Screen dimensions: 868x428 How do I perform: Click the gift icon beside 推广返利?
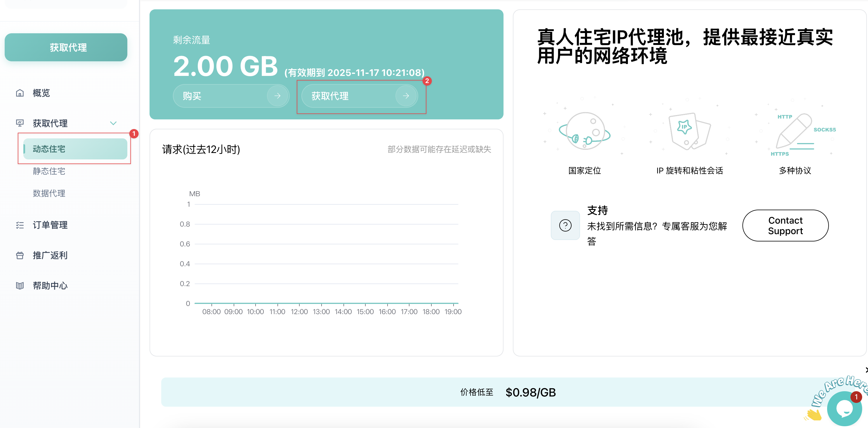click(x=20, y=255)
